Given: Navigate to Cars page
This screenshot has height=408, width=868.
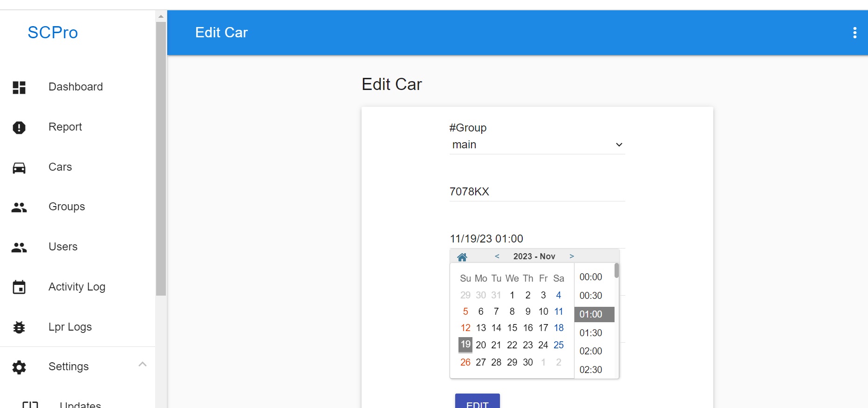Looking at the screenshot, I should pyautogui.click(x=60, y=167).
